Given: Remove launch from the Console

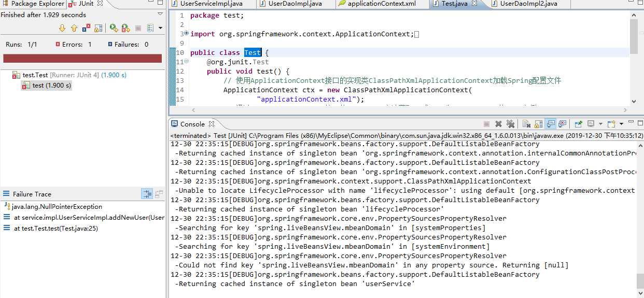Looking at the screenshot, I should pos(498,124).
